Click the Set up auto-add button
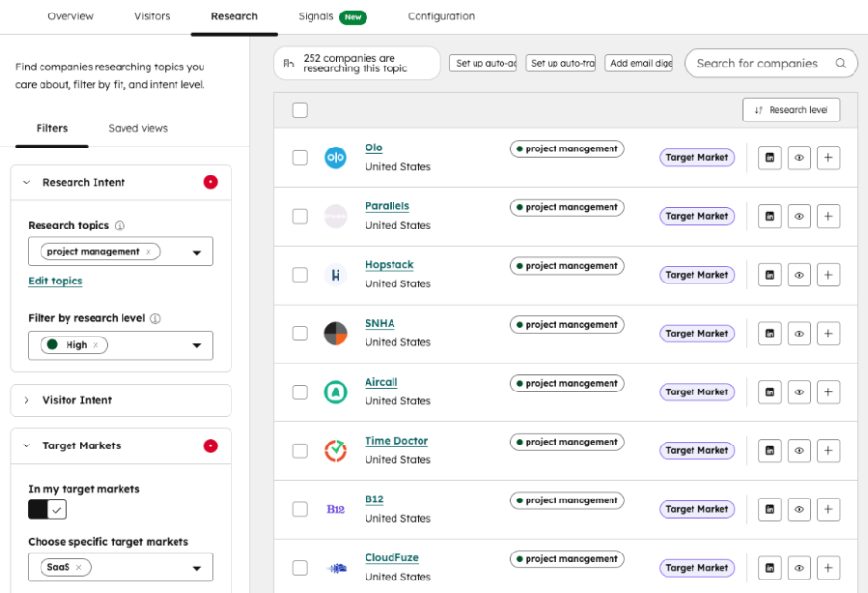The height and width of the screenshot is (593, 868). [x=483, y=63]
